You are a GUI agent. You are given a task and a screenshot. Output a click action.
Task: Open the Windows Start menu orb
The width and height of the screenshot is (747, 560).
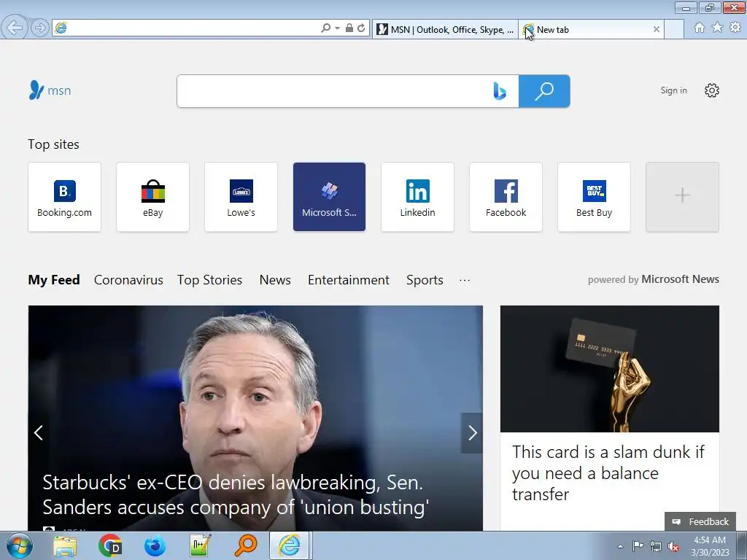20,545
